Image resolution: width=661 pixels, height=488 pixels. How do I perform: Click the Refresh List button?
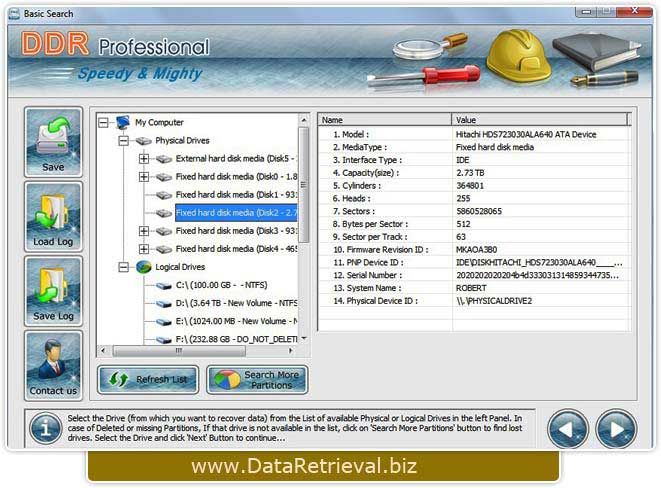[x=148, y=380]
